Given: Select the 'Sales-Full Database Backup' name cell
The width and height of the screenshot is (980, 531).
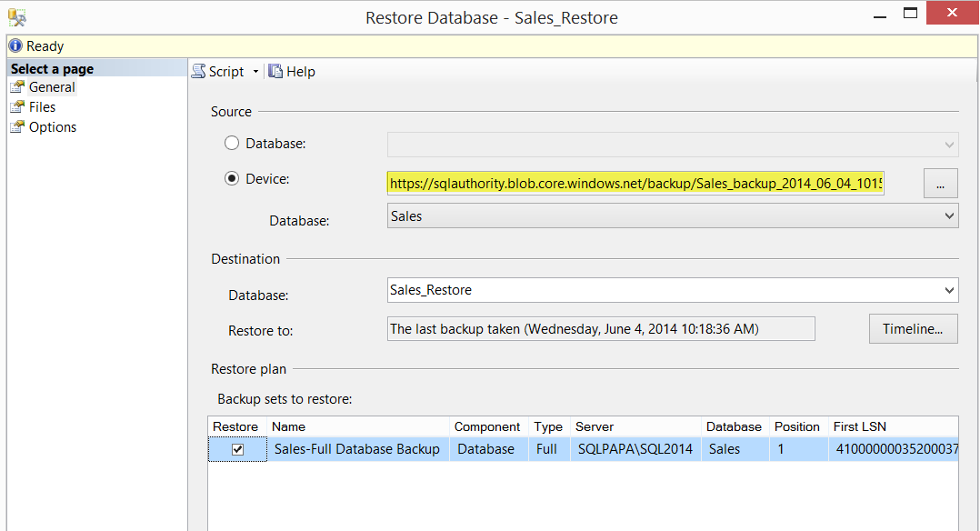Looking at the screenshot, I should coord(358,449).
